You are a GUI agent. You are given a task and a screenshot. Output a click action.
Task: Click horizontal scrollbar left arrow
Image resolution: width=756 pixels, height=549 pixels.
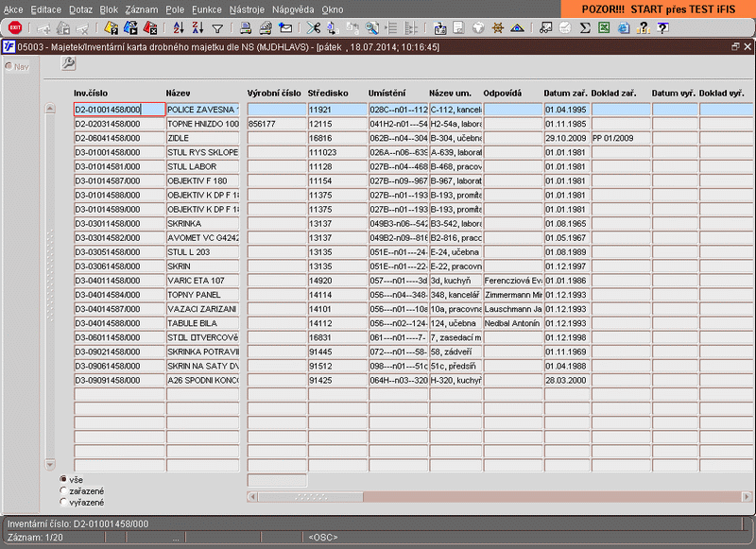coord(252,496)
